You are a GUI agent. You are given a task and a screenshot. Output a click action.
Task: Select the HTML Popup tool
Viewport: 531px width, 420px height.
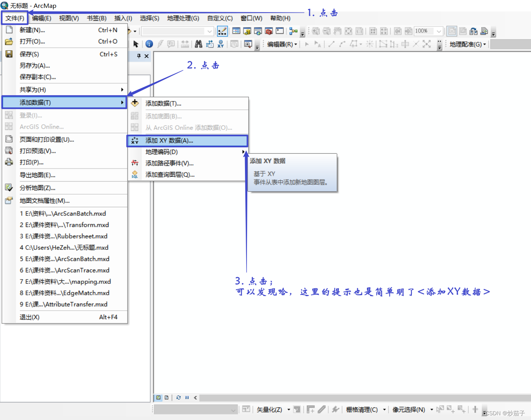pos(171,44)
